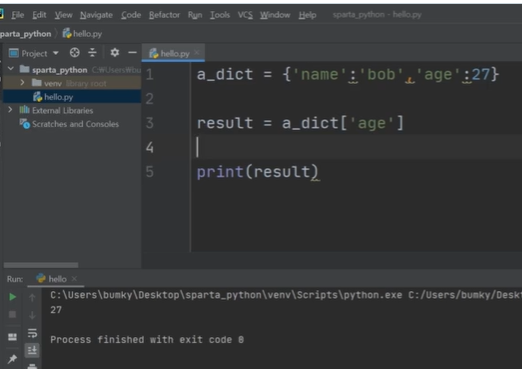522x369 pixels.
Task: Open the File menu
Action: pyautogui.click(x=18, y=15)
